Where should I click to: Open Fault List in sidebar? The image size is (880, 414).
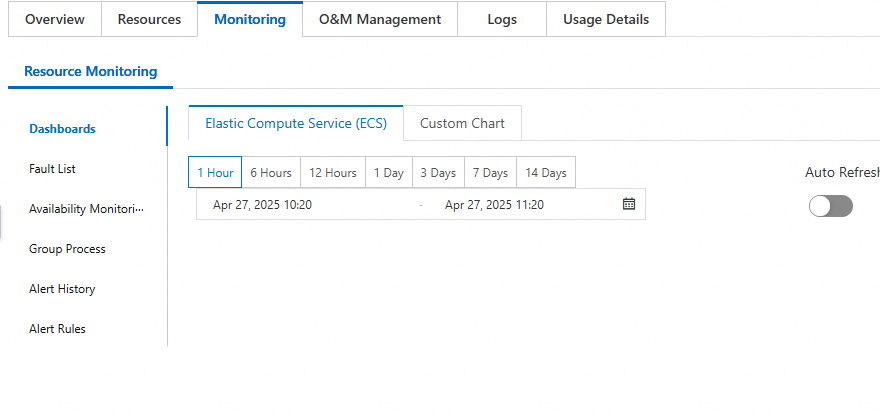click(x=52, y=169)
